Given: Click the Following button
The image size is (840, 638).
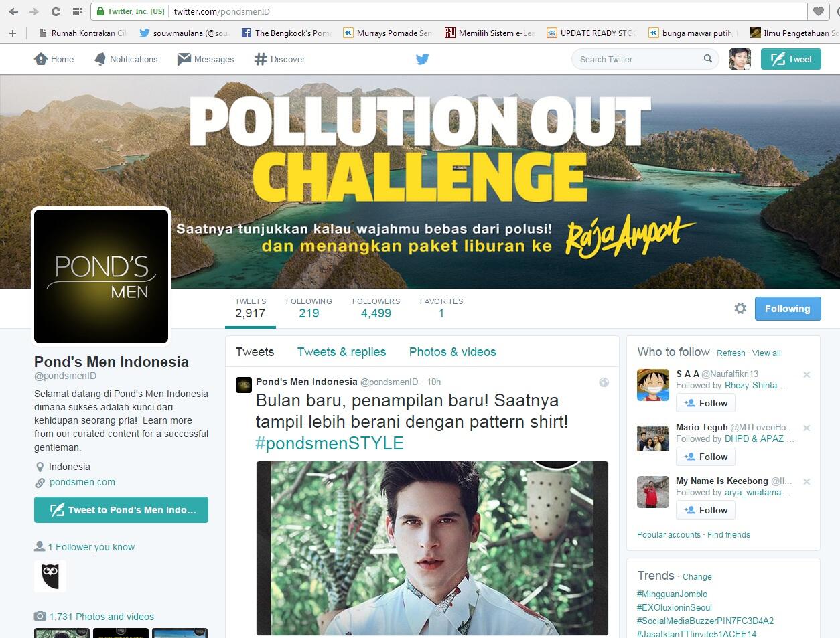Looking at the screenshot, I should point(787,309).
